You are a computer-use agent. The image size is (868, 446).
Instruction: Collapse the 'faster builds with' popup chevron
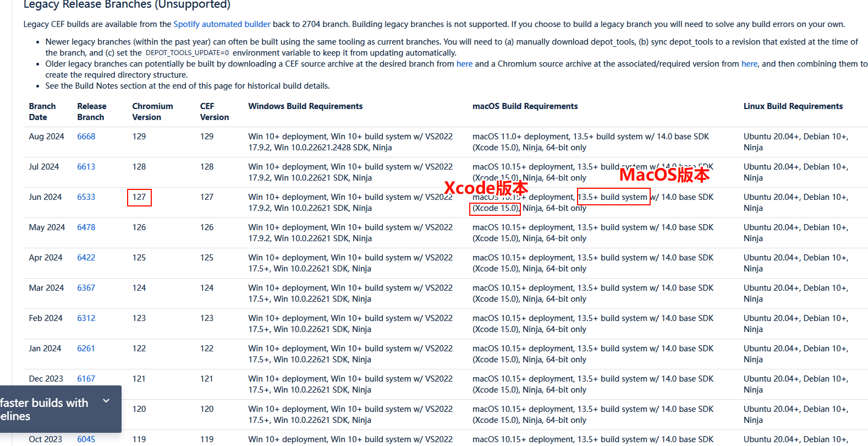[x=106, y=401]
